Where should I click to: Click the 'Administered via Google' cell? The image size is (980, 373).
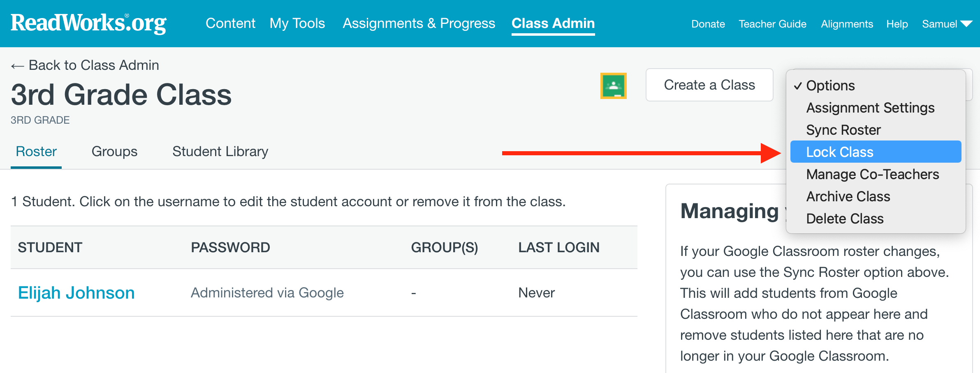pos(267,293)
